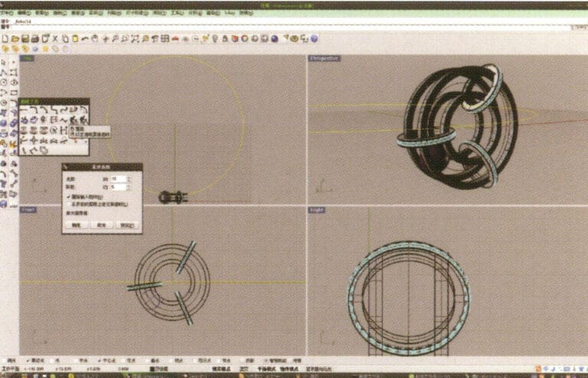Click the Undo arrow icon
This screenshot has height=378, width=588.
click(83, 38)
